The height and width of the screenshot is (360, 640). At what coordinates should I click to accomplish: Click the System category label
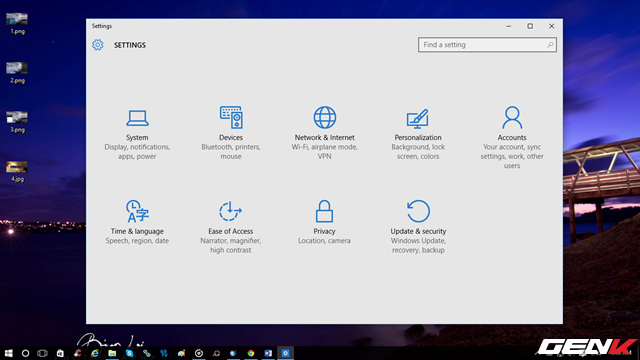[x=137, y=138]
